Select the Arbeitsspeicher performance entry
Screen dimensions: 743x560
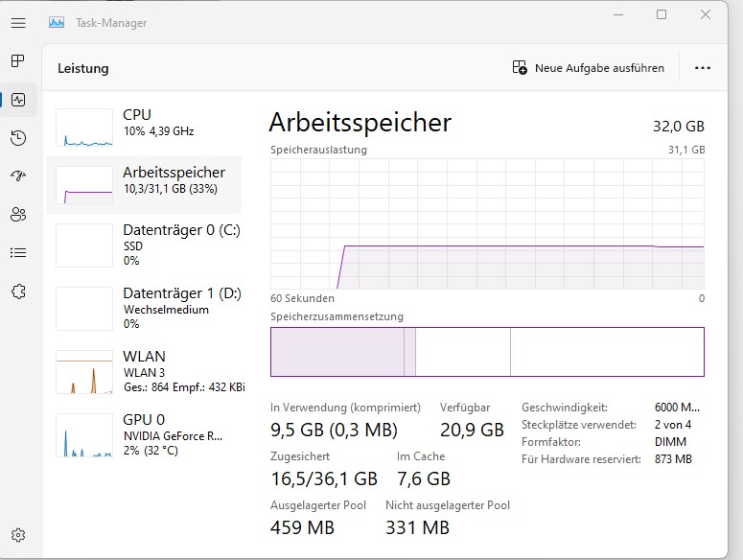tap(144, 183)
